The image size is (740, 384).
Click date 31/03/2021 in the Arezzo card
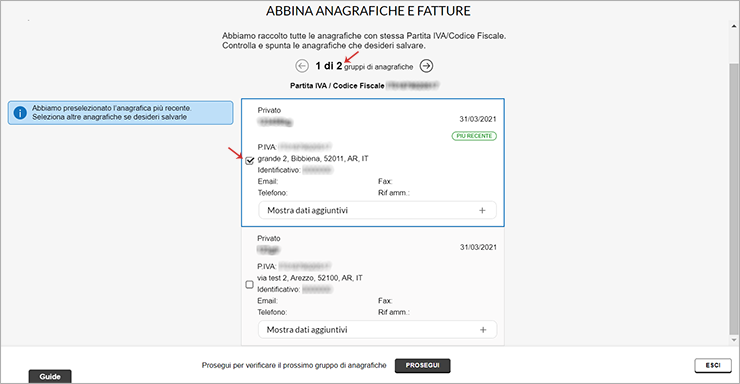point(478,247)
